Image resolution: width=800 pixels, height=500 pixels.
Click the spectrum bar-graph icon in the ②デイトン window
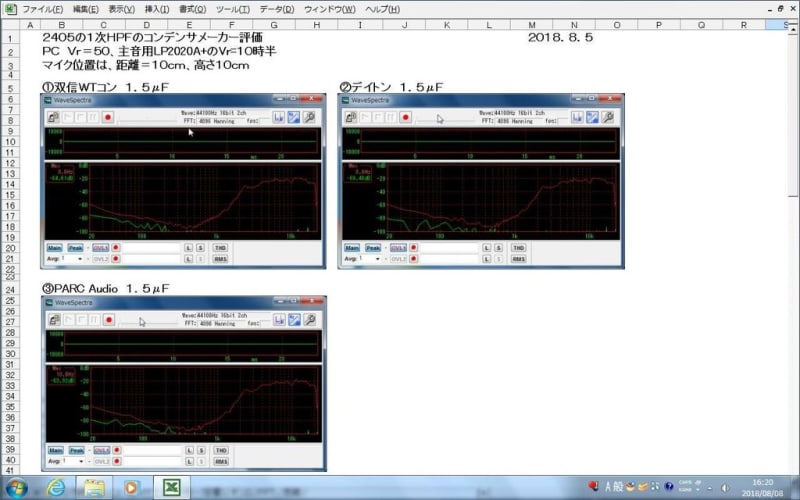pyautogui.click(x=577, y=117)
